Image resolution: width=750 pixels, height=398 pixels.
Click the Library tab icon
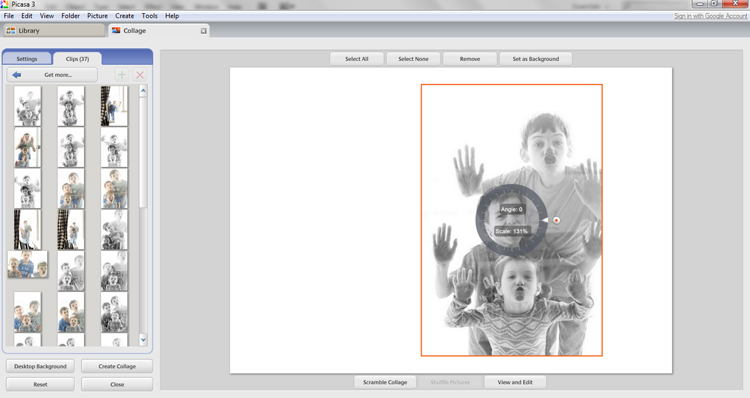(x=11, y=30)
